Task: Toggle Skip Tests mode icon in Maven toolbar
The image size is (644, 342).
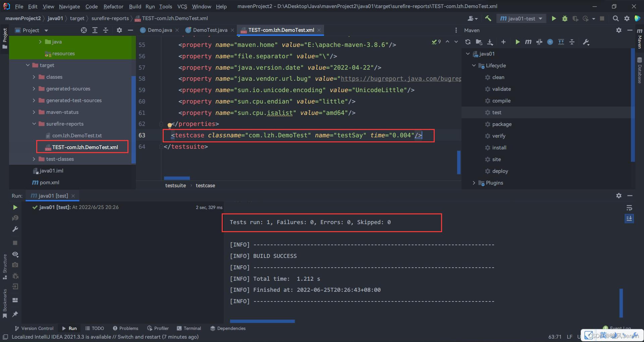Action: point(550,42)
